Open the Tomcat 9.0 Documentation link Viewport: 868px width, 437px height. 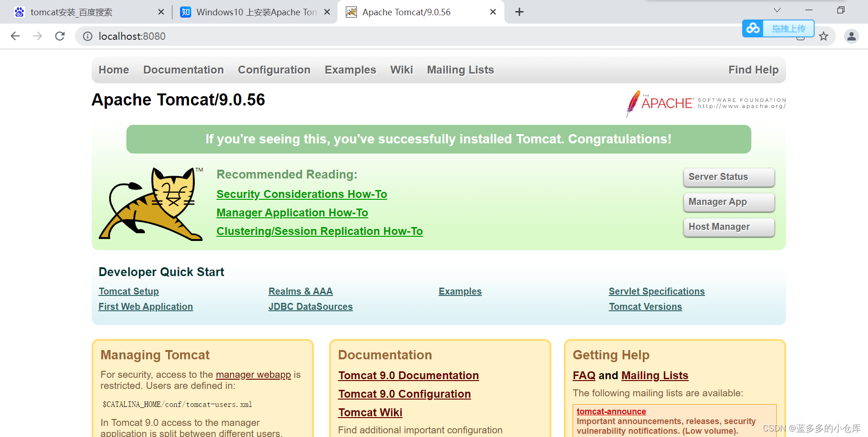tap(408, 375)
